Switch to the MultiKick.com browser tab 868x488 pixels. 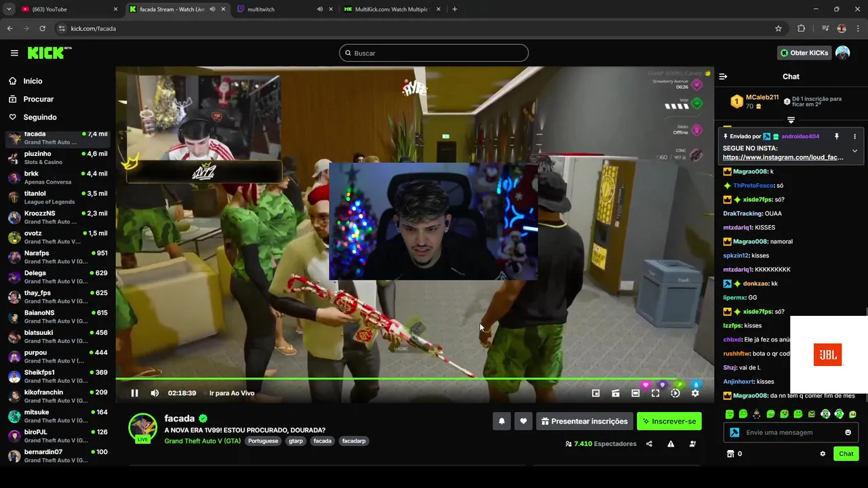[392, 9]
